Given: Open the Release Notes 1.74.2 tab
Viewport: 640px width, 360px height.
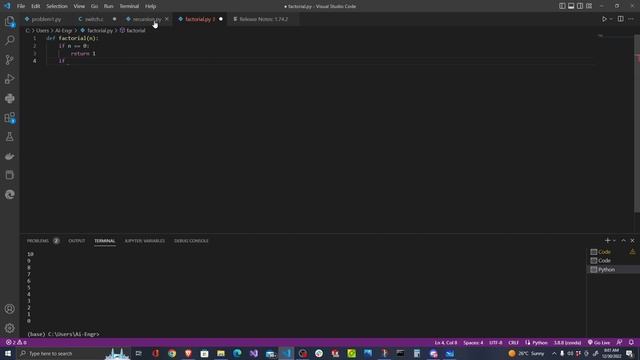Looking at the screenshot, I should (263, 19).
